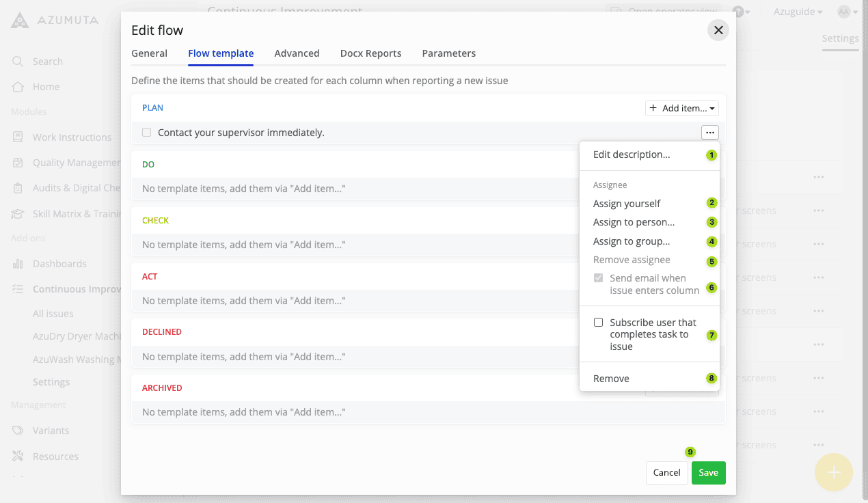Tick the 'Contact your supervisor immediately' checkbox
Image resolution: width=868 pixels, height=503 pixels.
[x=147, y=133]
